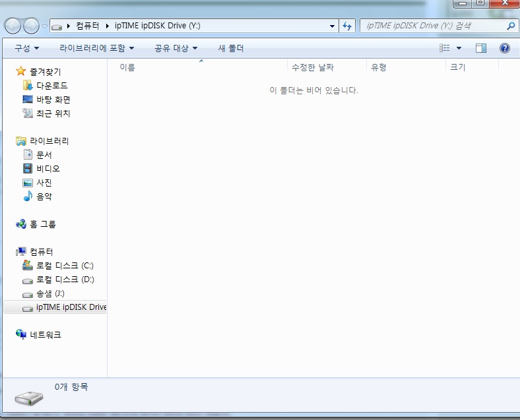Open help with the question mark icon
The image size is (520, 420).
[x=505, y=48]
